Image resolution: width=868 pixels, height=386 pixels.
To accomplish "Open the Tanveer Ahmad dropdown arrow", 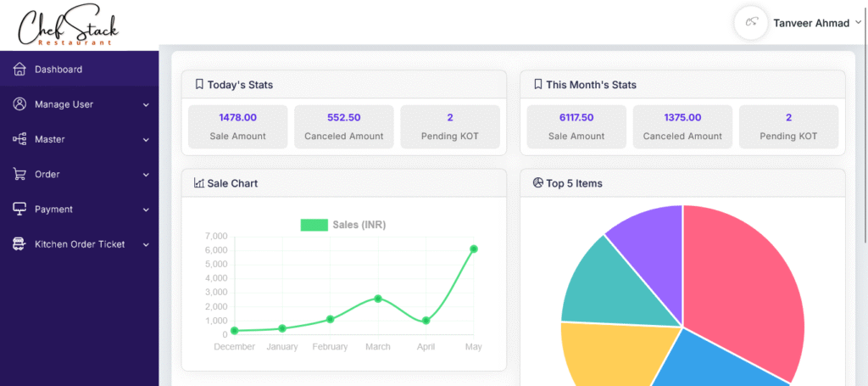I will [x=858, y=22].
